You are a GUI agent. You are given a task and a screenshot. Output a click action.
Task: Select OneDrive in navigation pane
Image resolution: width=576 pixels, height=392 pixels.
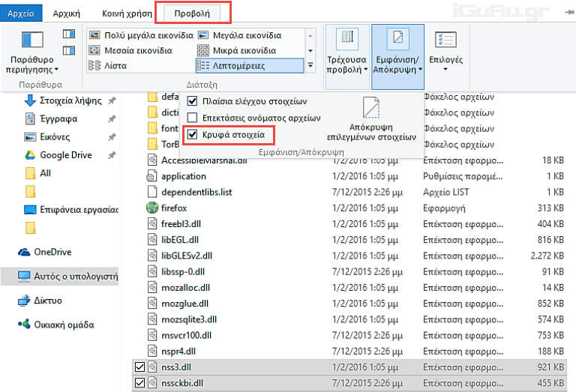coord(45,252)
